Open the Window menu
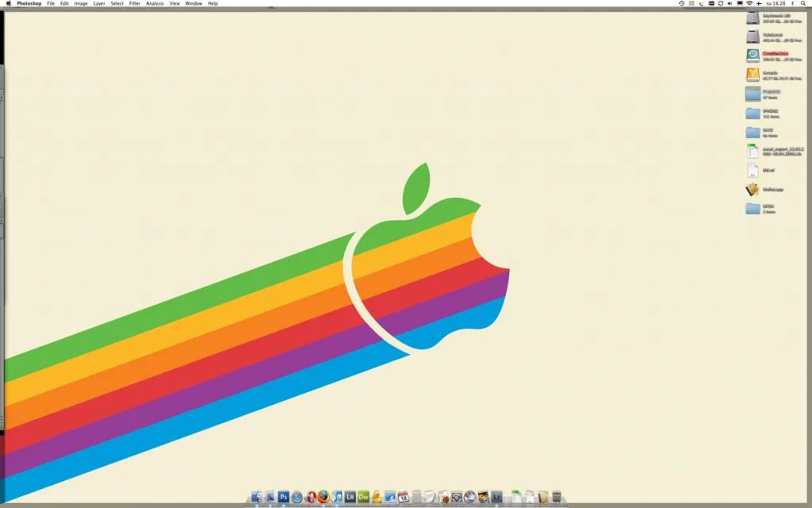Screen dimensions: 812x508 tap(193, 4)
